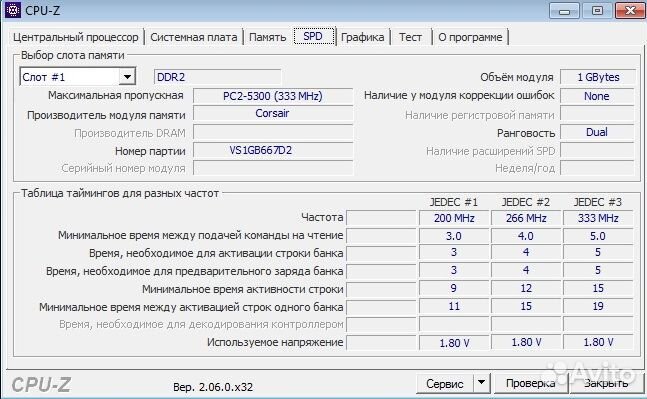The height and width of the screenshot is (399, 647).
Task: Click the Dual rank field
Action: pyautogui.click(x=597, y=132)
